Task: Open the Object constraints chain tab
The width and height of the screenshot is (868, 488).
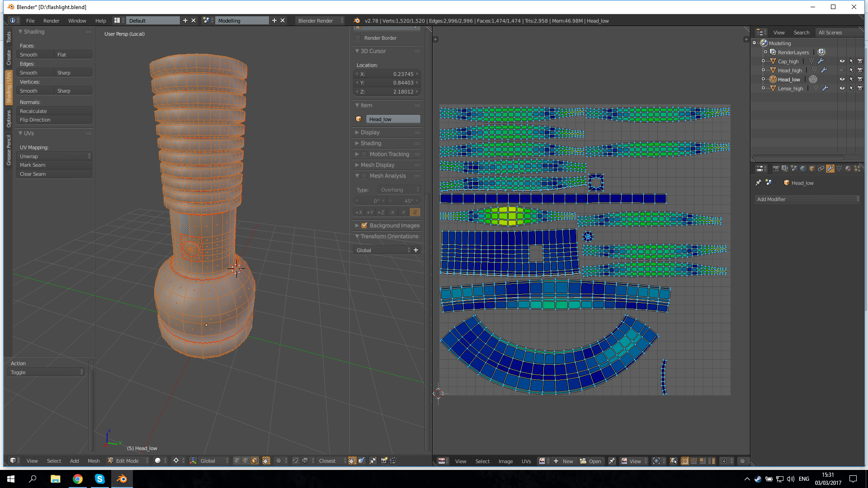Action: [821, 169]
